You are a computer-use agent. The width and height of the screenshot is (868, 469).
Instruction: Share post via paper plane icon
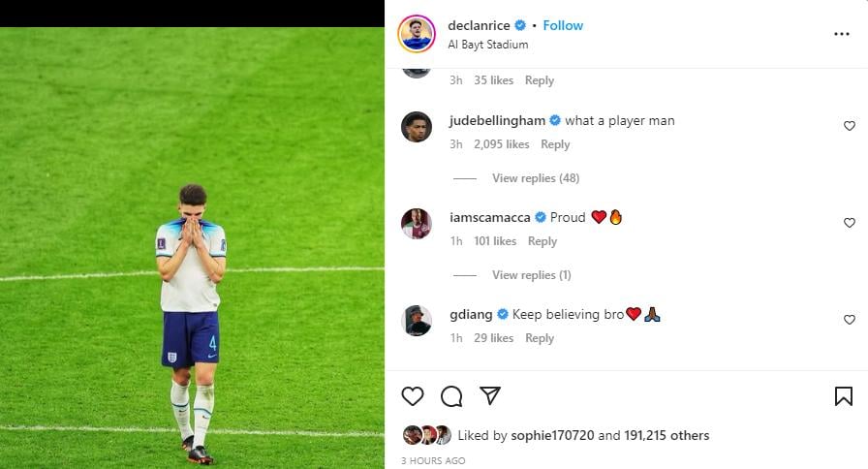(x=490, y=395)
